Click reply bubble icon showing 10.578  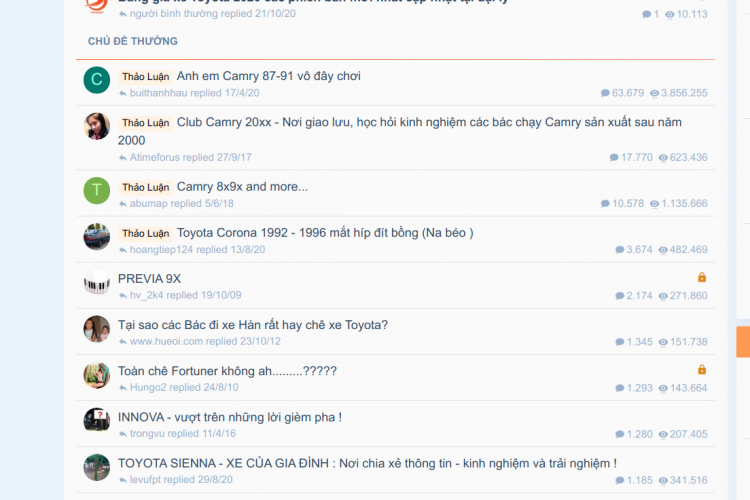point(605,203)
